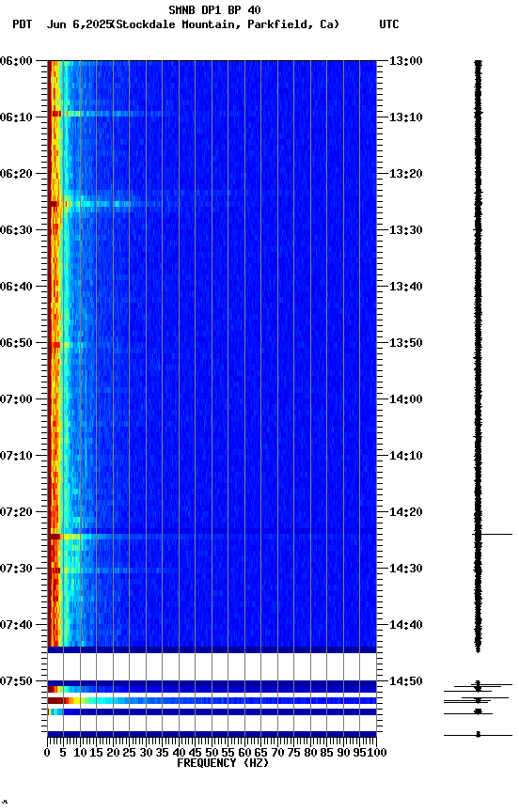Click the 13:20 UTC time label
This screenshot has width=519, height=812.
[x=406, y=174]
